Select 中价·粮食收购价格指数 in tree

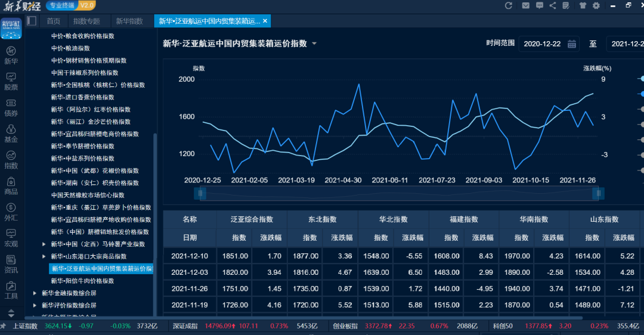[x=82, y=36]
